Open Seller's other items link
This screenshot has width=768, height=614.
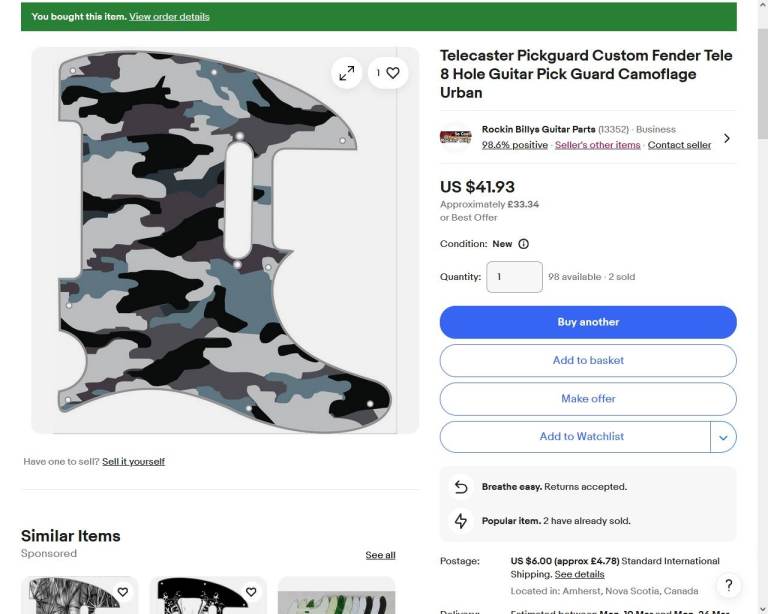(x=597, y=145)
